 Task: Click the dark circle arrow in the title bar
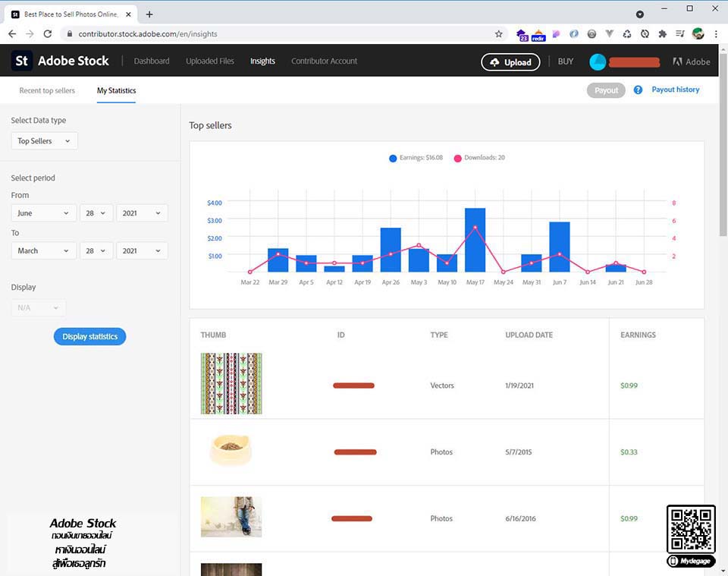tap(640, 14)
